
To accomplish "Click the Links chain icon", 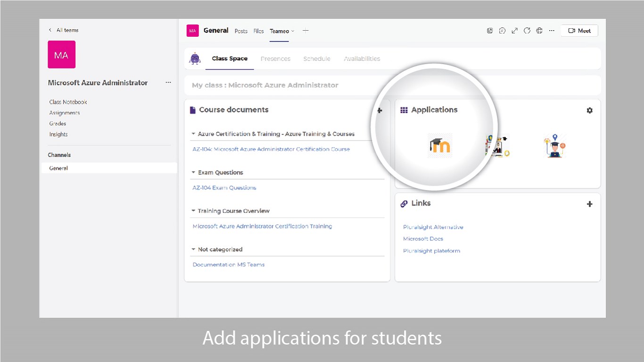I will [404, 204].
